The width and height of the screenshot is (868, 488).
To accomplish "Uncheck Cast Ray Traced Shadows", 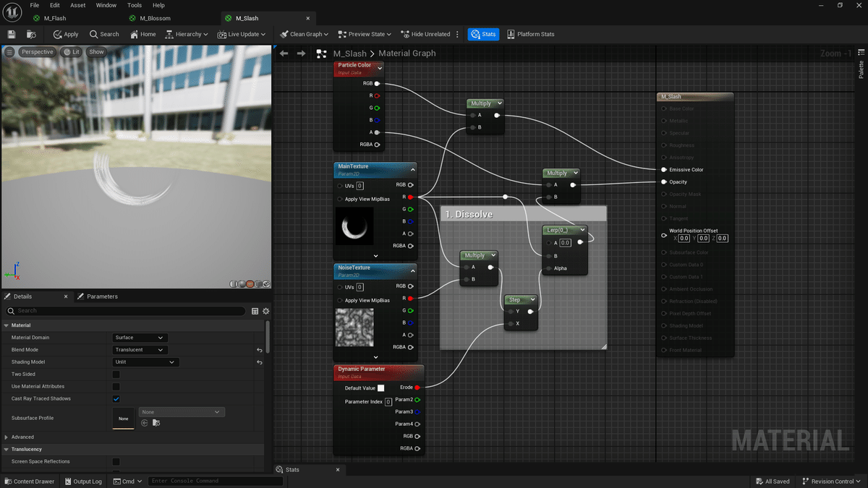I will coord(116,399).
